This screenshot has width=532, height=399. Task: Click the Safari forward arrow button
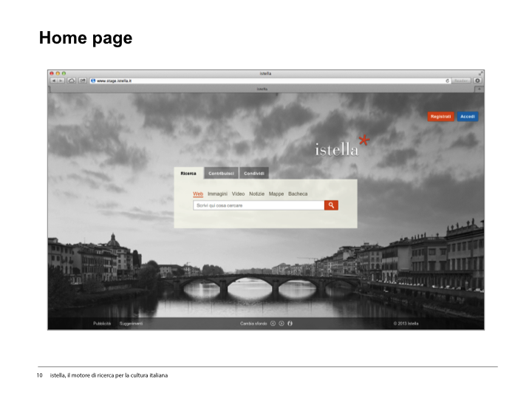[61, 81]
